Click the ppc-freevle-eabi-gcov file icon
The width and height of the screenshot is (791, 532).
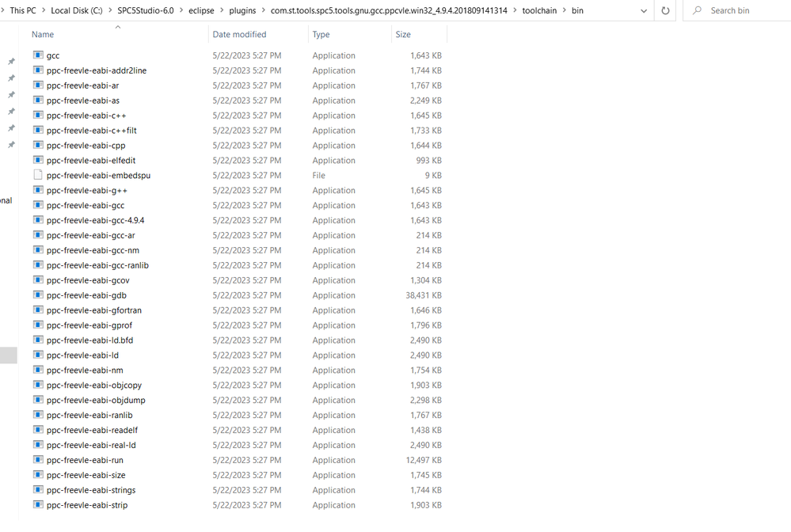(38, 280)
